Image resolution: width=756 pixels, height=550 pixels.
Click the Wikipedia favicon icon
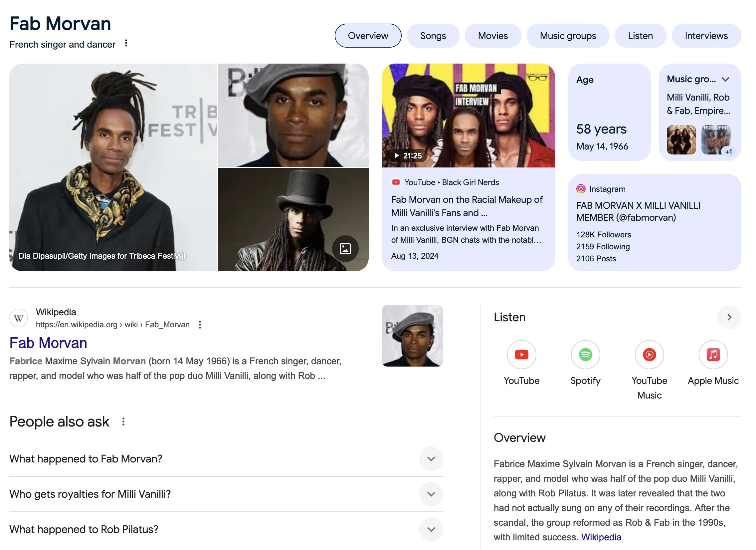coord(19,318)
